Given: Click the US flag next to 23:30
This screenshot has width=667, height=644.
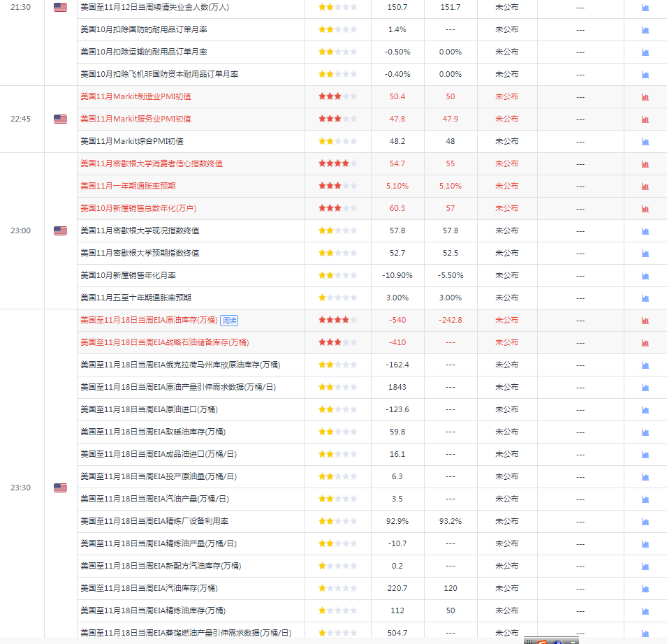Looking at the screenshot, I should coord(60,488).
